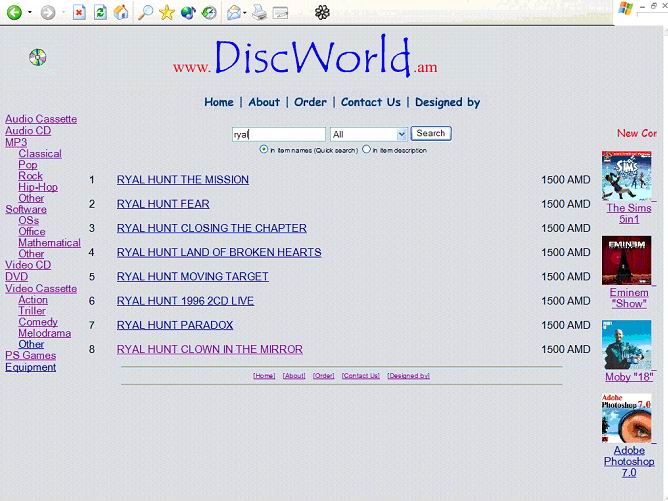Open the OSs subcategory link
668x501 pixels.
click(29, 220)
